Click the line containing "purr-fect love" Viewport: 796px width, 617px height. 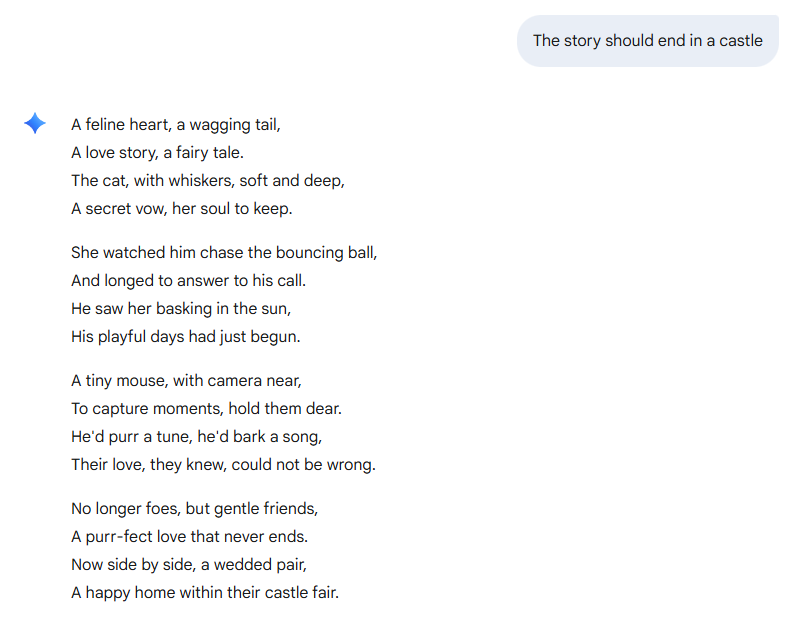[189, 537]
